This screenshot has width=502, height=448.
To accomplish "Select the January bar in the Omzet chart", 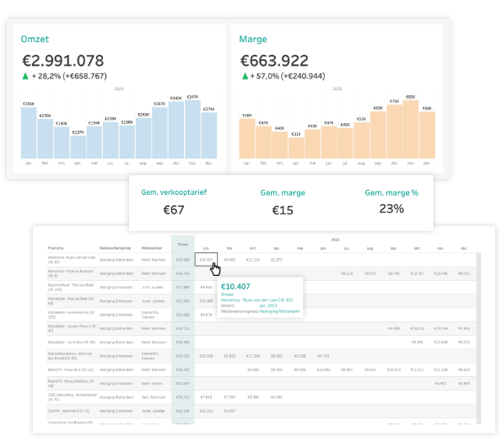I will click(x=29, y=132).
